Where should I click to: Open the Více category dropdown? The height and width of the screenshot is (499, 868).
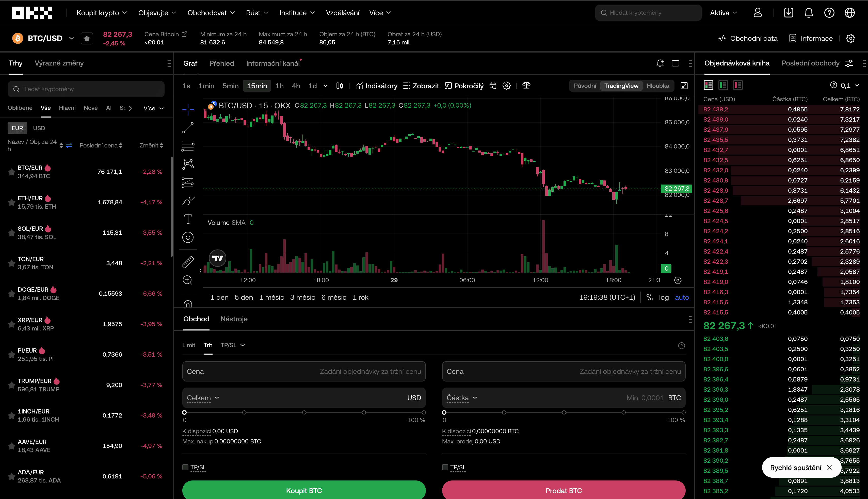[153, 108]
